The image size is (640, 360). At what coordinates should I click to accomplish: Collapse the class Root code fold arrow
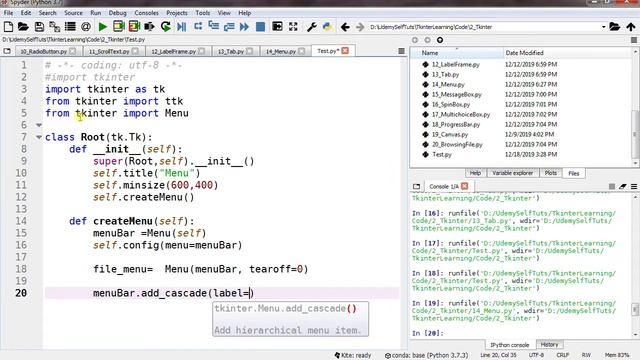[x=39, y=137]
